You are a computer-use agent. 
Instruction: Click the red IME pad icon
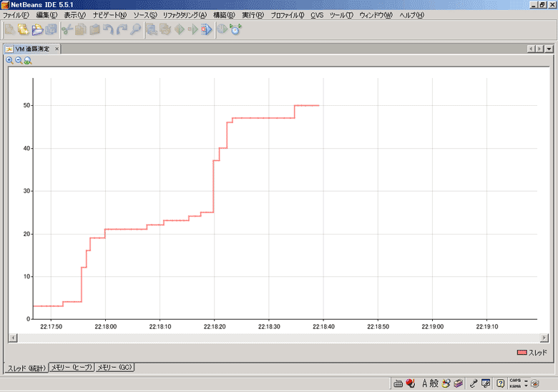click(411, 383)
